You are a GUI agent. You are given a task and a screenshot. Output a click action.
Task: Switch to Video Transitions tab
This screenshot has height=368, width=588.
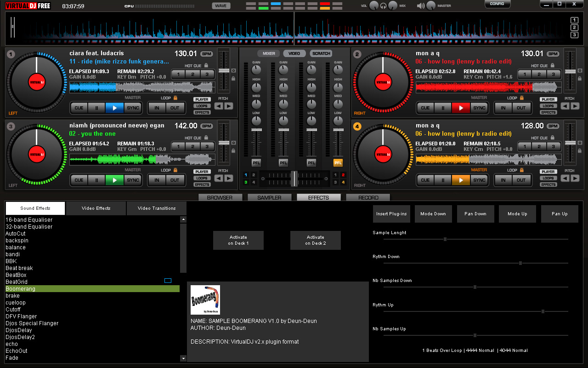pyautogui.click(x=157, y=208)
